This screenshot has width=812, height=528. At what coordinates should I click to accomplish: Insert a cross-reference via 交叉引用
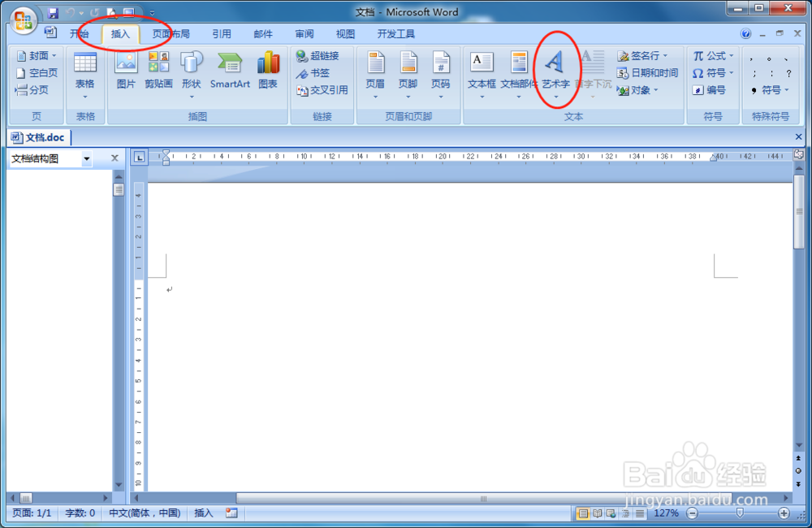(322, 90)
